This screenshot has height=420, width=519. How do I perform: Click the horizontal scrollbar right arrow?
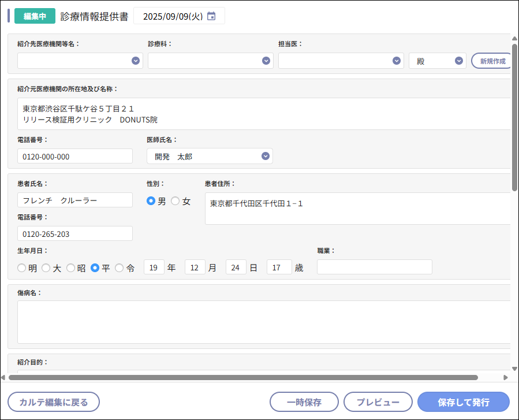(x=505, y=378)
